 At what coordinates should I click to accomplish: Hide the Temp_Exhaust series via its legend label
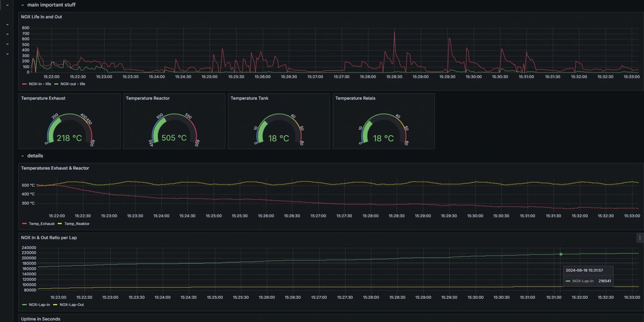click(x=42, y=224)
